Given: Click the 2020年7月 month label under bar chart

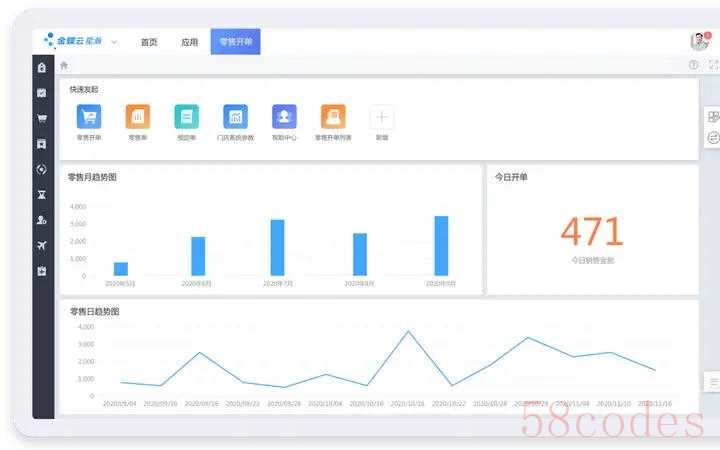Looking at the screenshot, I should coord(278,284).
